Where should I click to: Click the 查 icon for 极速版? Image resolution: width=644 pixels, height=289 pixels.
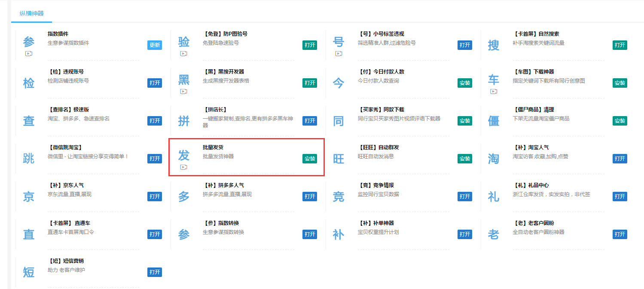pos(29,121)
